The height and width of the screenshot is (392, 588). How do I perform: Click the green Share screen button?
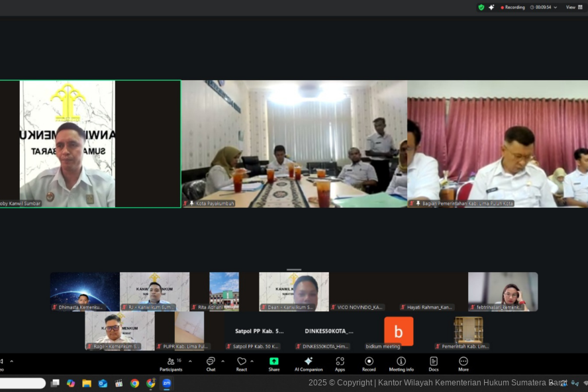tap(273, 364)
